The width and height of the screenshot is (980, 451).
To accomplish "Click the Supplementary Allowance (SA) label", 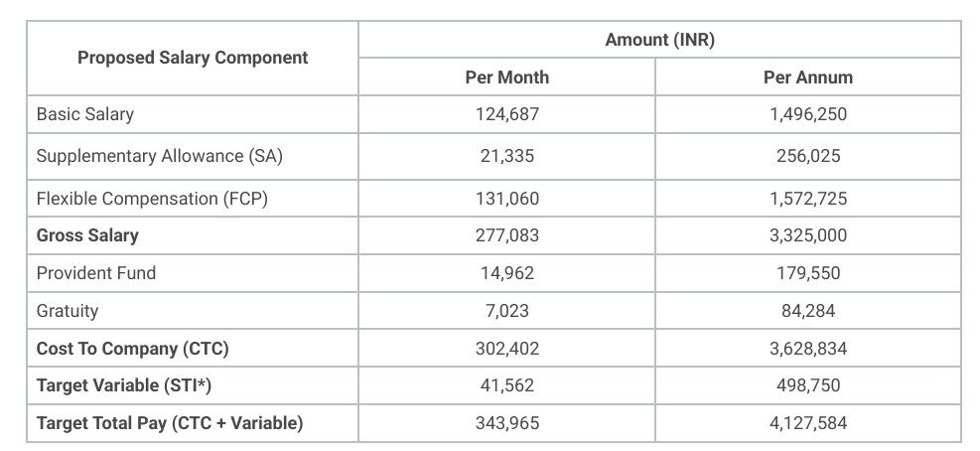I will 160,156.
